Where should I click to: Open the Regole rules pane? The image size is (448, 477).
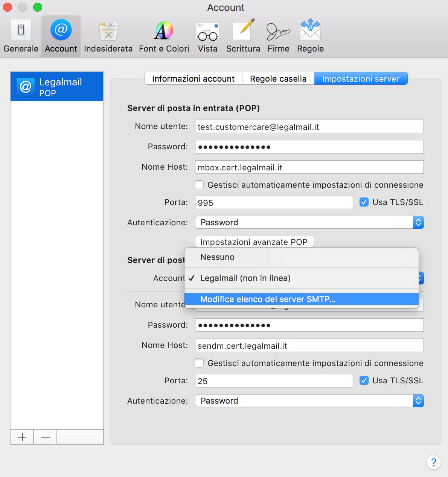pos(310,36)
